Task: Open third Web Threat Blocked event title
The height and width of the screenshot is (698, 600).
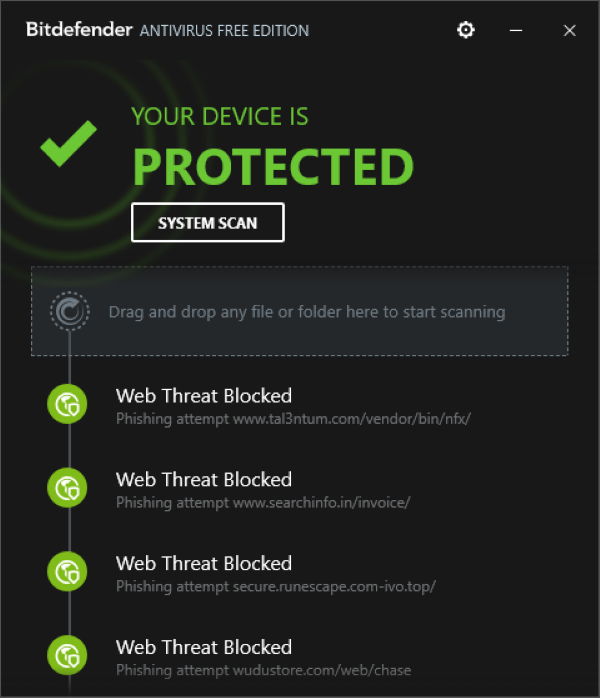Action: tap(204, 563)
